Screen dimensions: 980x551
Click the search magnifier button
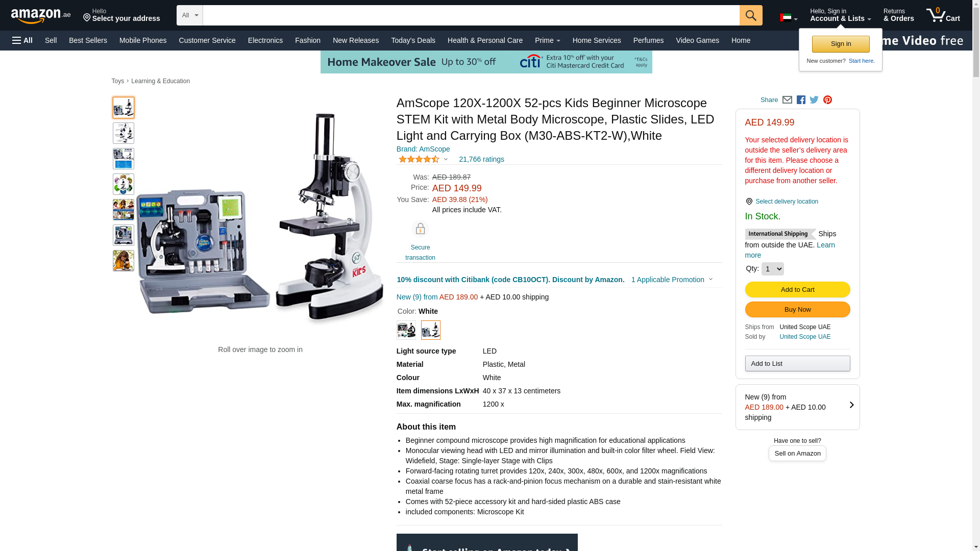[751, 15]
